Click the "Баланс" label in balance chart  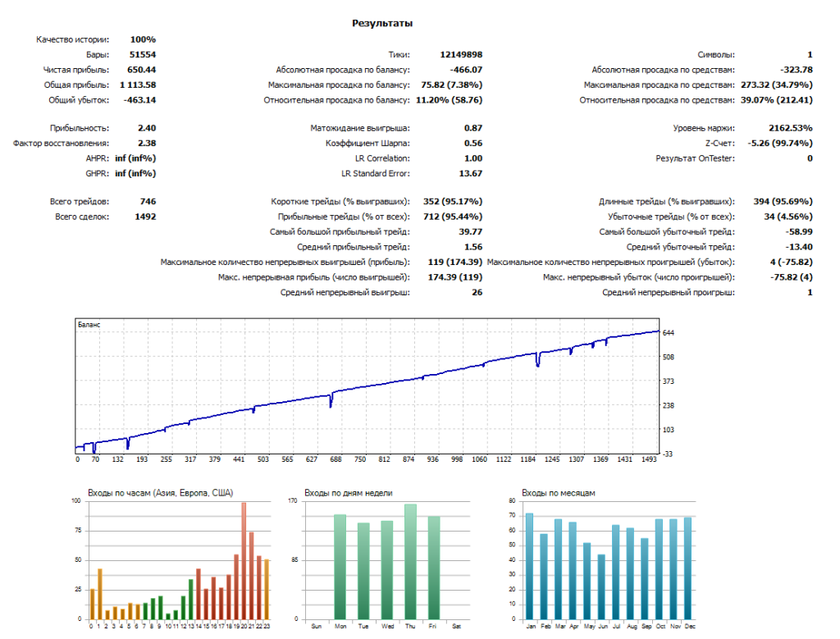coord(89,325)
